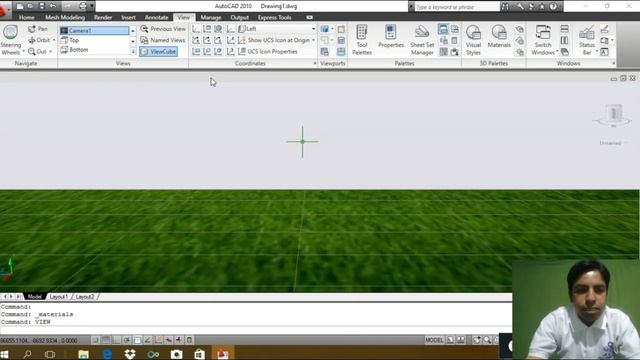Click the binoculars search icon

[x=505, y=7]
